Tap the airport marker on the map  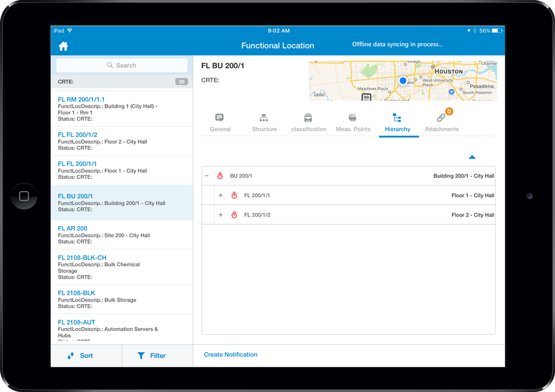[451, 92]
